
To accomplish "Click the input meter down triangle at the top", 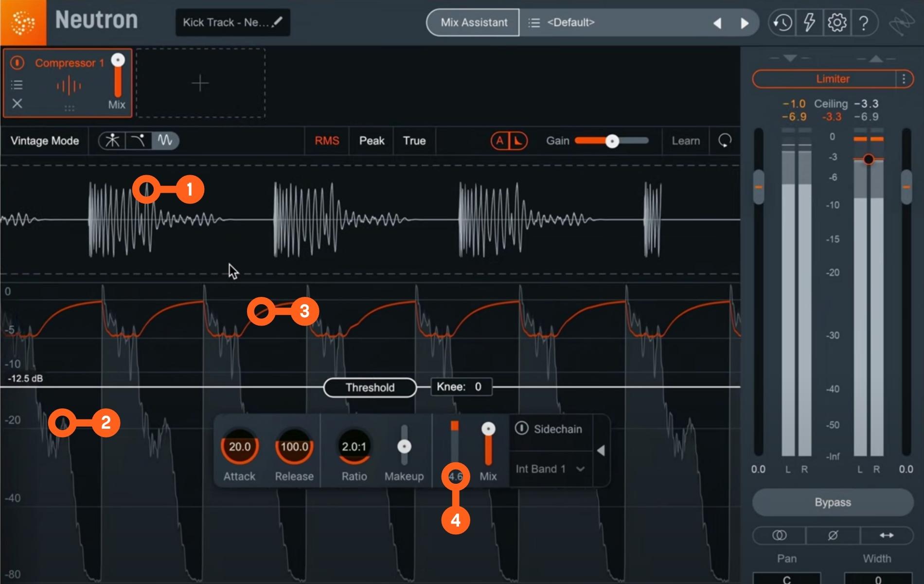I will 790,58.
